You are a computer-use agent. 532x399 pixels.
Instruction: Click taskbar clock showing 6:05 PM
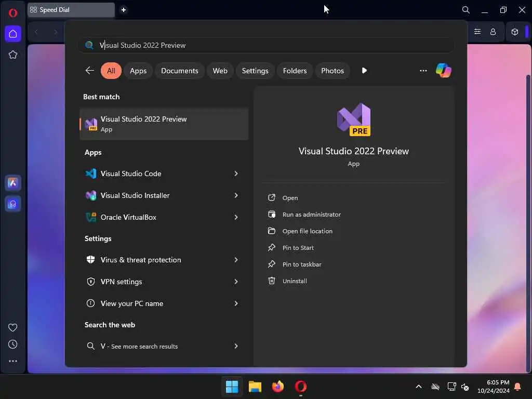494,387
